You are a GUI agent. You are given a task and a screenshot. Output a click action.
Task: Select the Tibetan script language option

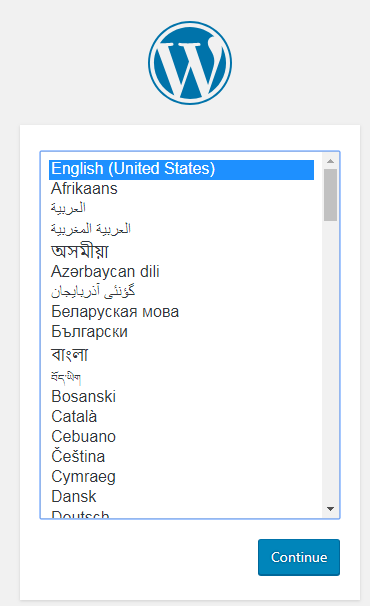pyautogui.click(x=181, y=376)
